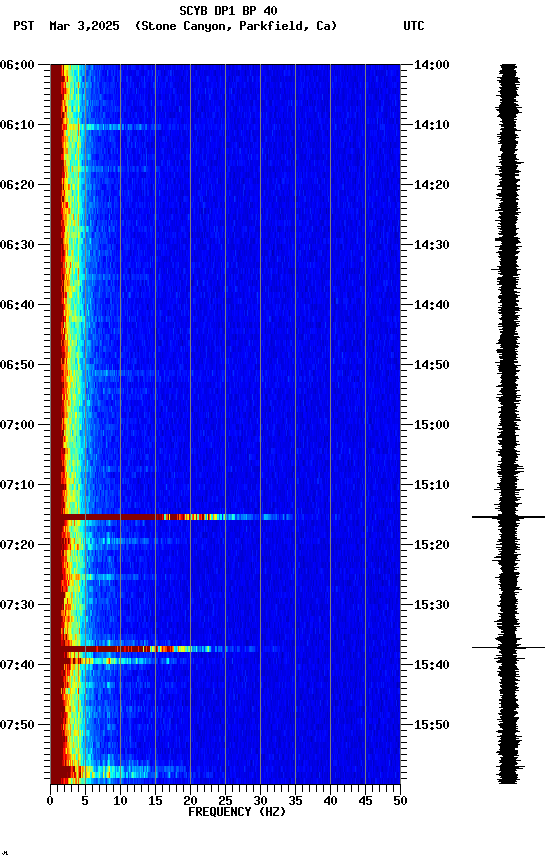Click the "50" frequency axis tick label
This screenshot has height=864, width=552.
pyautogui.click(x=400, y=801)
